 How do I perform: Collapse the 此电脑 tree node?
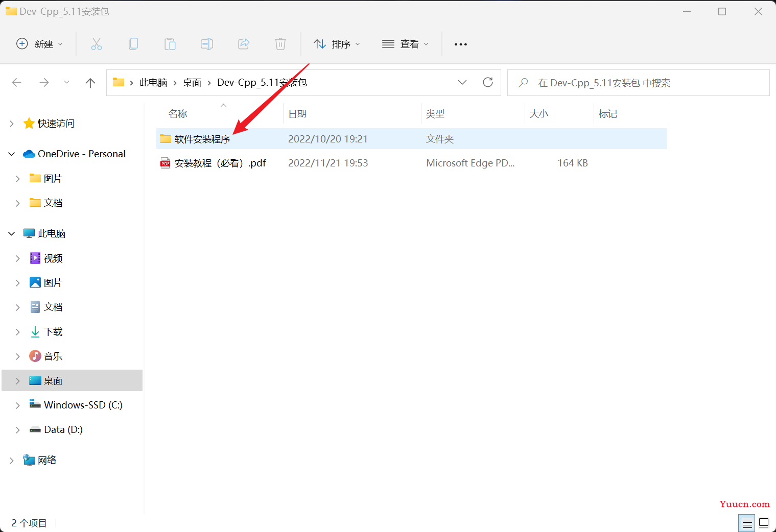[x=12, y=234]
